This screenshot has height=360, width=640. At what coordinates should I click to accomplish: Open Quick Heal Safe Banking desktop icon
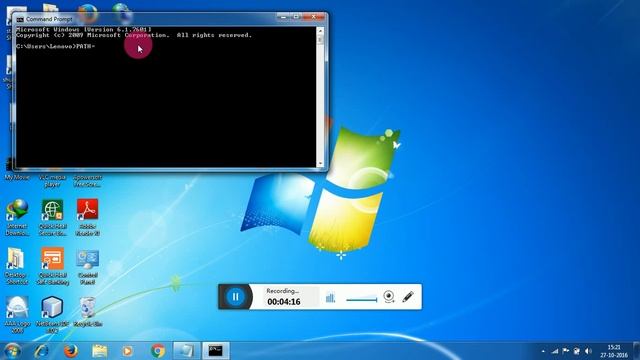(52, 266)
